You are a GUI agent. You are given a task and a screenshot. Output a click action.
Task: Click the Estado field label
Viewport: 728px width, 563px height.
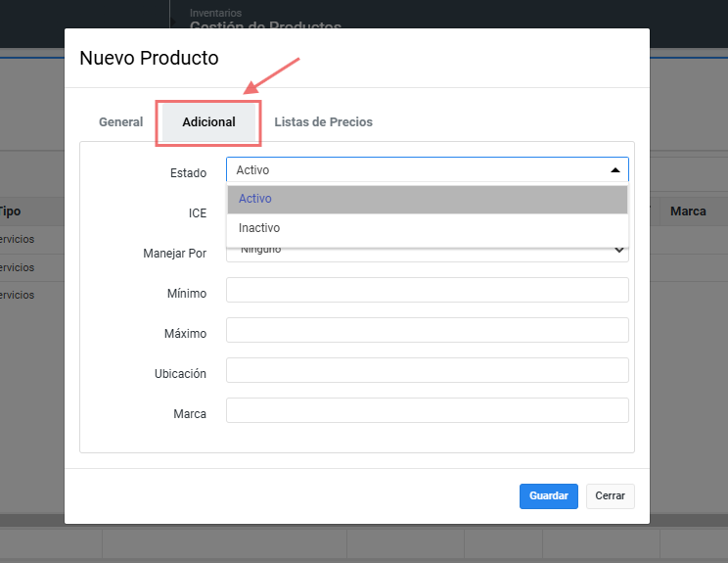pos(188,173)
